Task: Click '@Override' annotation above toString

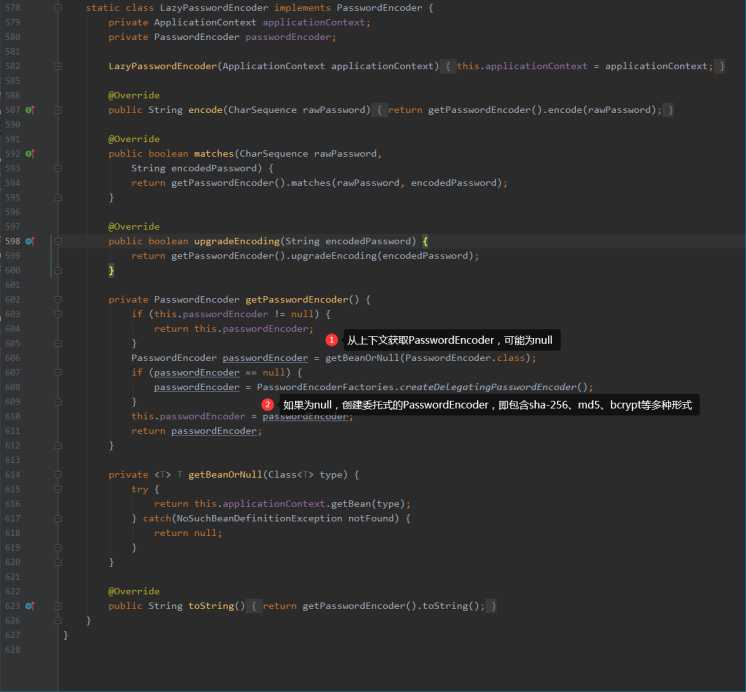Action: coord(134,591)
